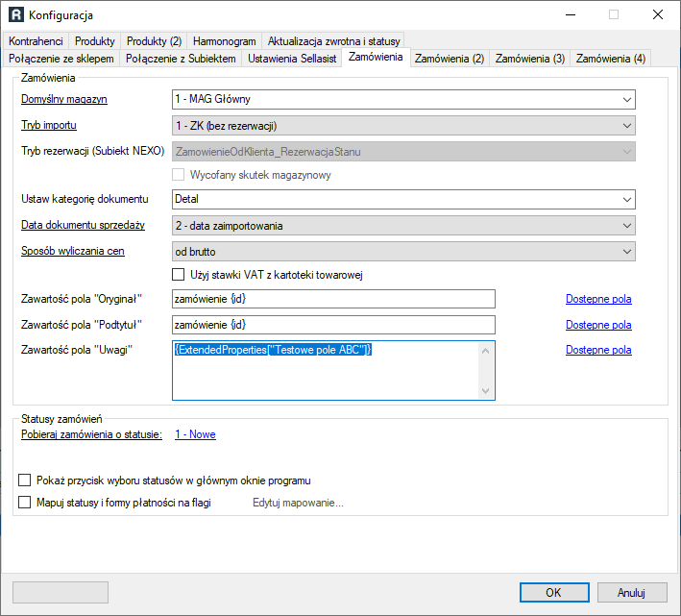Click Sposób wyliczania cen label link
This screenshot has height=616, width=681.
[73, 251]
